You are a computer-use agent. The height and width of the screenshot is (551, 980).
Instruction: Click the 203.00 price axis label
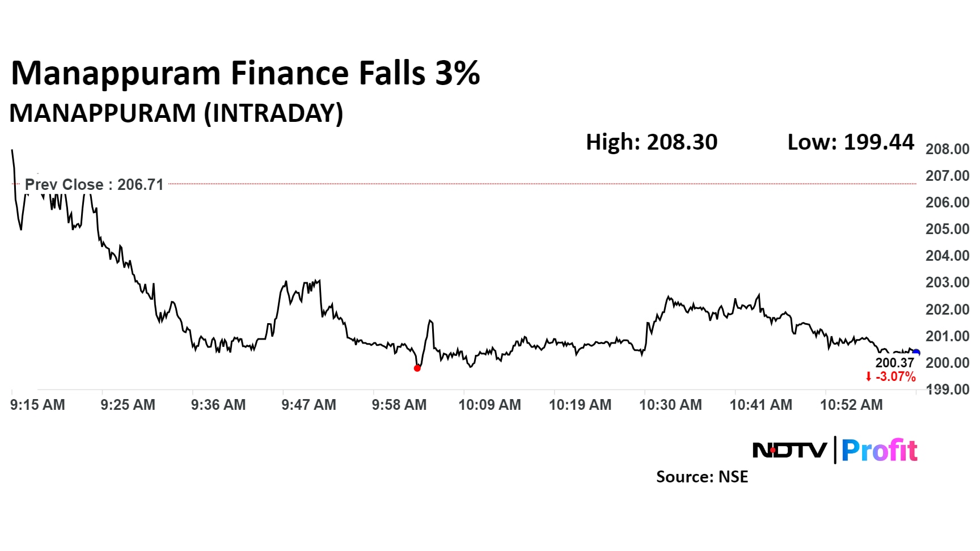tap(947, 282)
